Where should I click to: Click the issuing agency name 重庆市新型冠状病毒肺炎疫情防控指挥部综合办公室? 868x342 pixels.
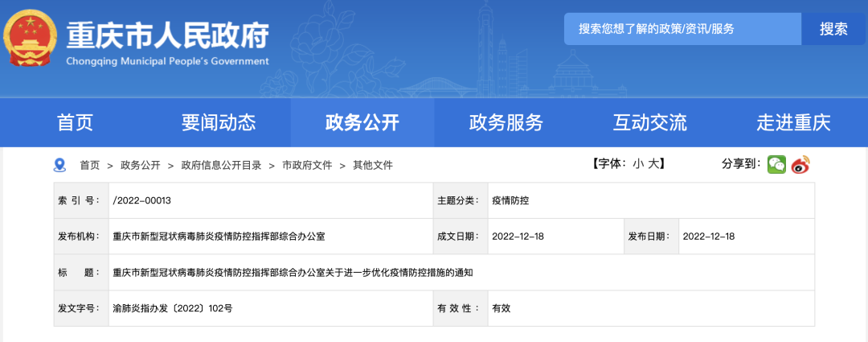tap(219, 237)
